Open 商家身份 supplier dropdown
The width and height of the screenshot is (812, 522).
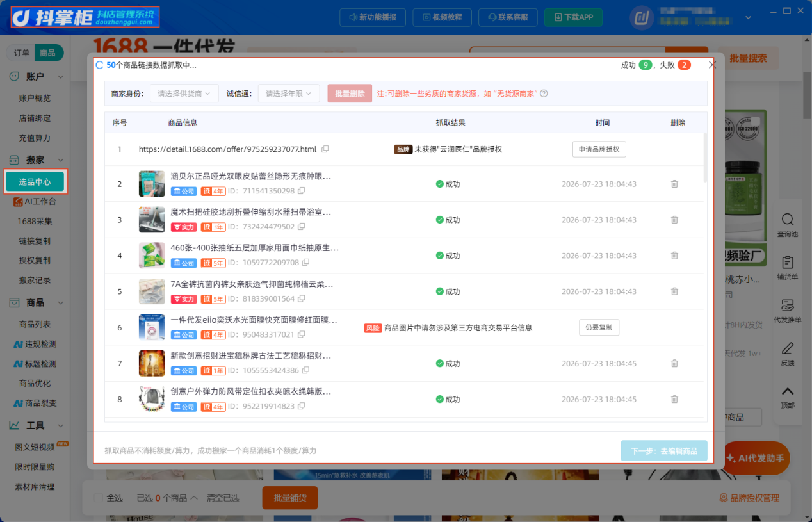[x=184, y=94]
